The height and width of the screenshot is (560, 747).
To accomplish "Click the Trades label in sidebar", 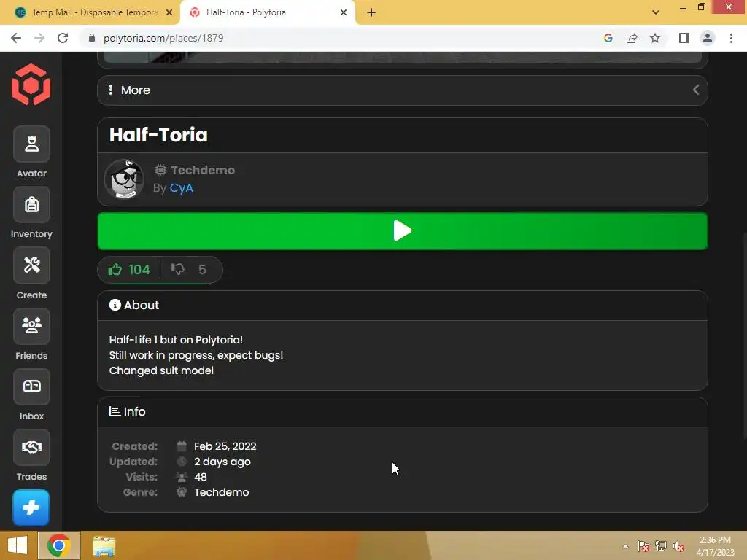I will pos(31,477).
